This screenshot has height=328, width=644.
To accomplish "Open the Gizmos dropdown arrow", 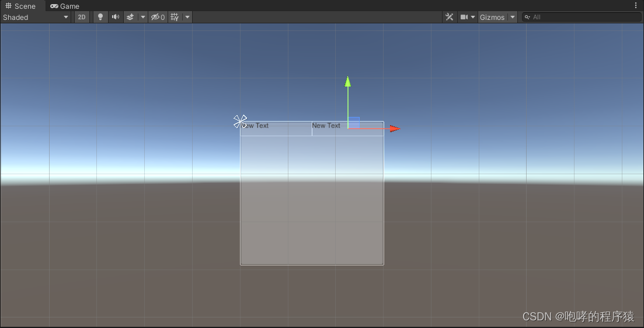I will 513,17.
